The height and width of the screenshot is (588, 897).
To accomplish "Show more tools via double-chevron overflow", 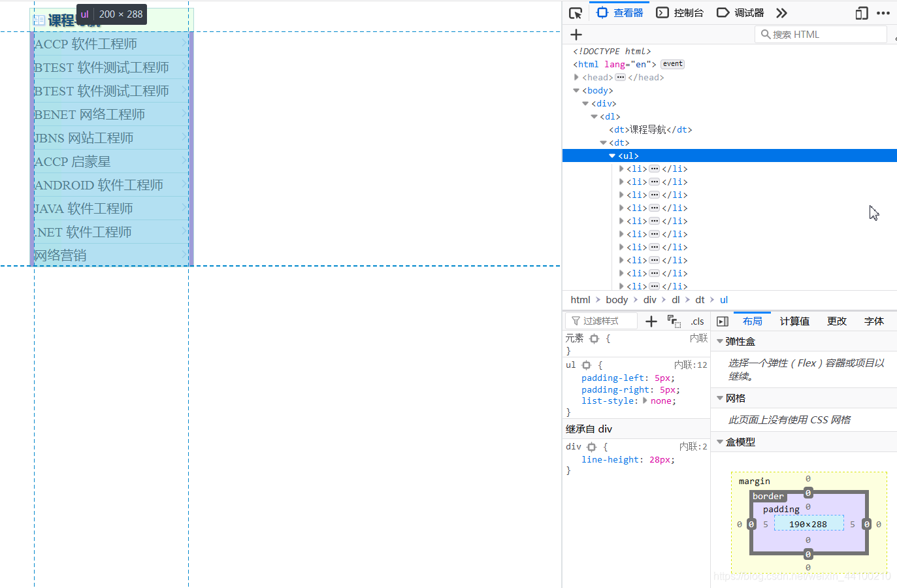I will coord(781,13).
